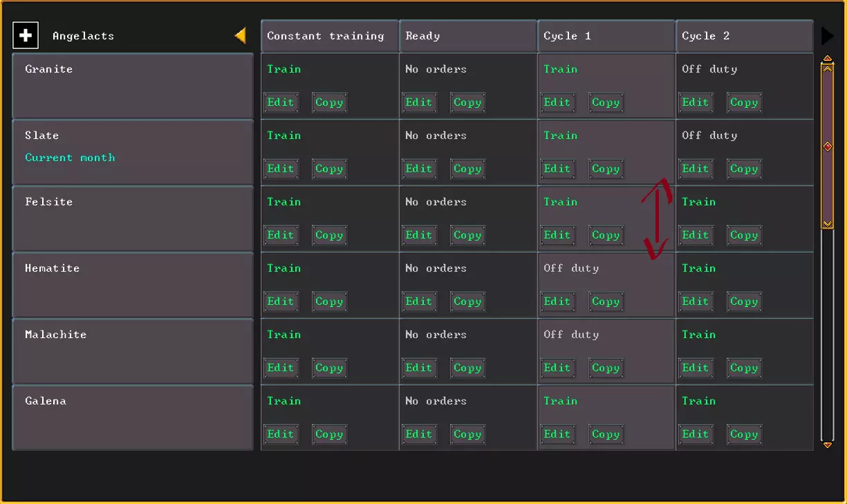
Task: Select the Malachite month row
Action: click(133, 351)
